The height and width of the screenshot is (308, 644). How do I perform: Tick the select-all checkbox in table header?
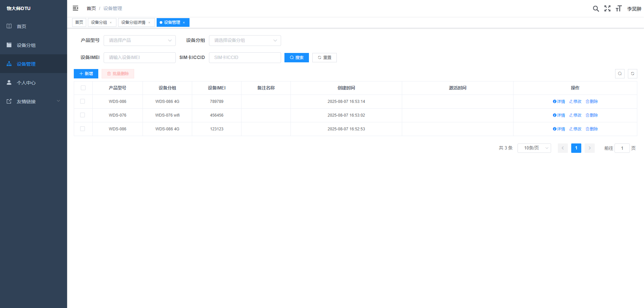pyautogui.click(x=83, y=88)
